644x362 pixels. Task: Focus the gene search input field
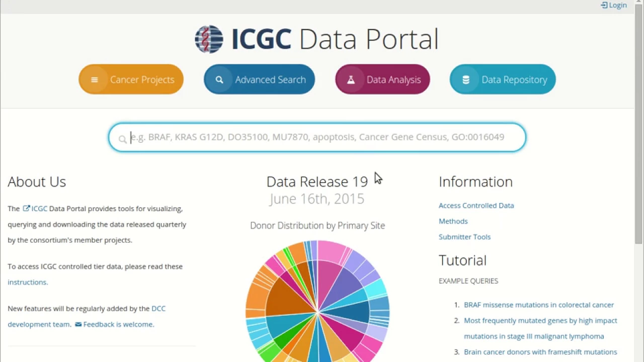point(317,137)
